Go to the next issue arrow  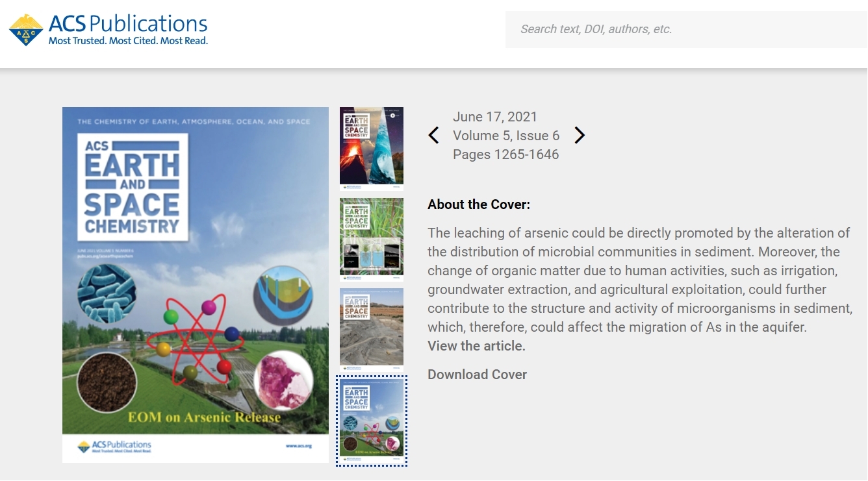580,136
